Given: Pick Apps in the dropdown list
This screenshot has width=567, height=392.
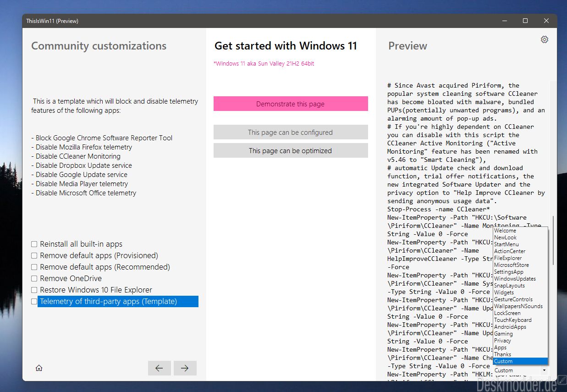Looking at the screenshot, I should pyautogui.click(x=520, y=348).
